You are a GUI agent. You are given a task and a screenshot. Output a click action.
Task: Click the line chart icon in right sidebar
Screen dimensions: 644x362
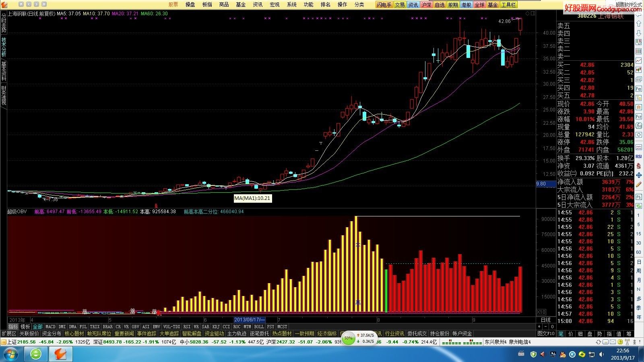639,61
